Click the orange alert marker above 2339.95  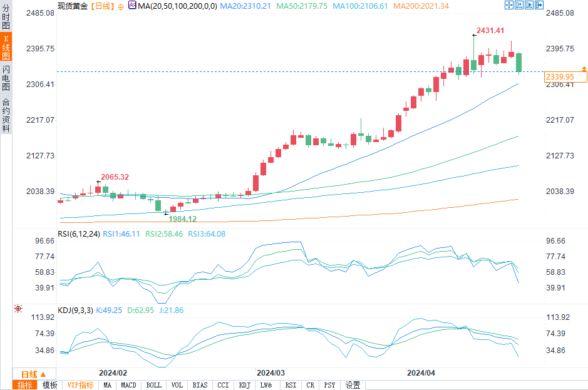584,68
